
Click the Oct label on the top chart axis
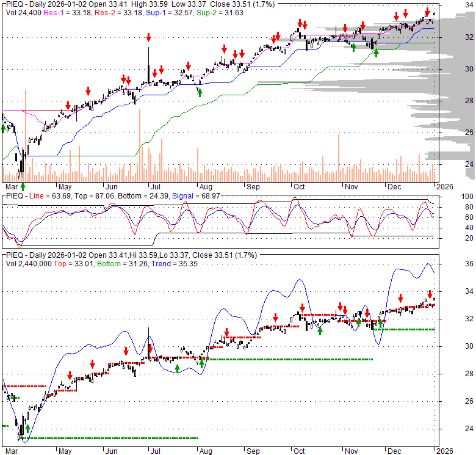click(299, 186)
